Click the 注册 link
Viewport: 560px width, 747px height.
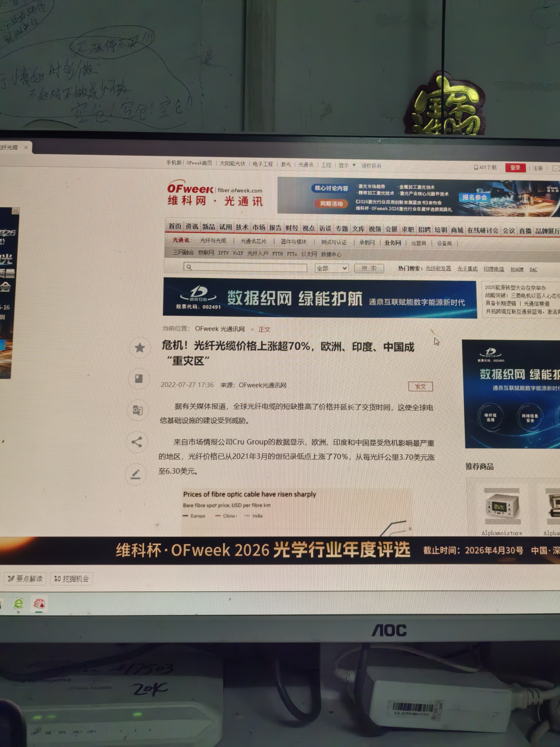tap(538, 168)
